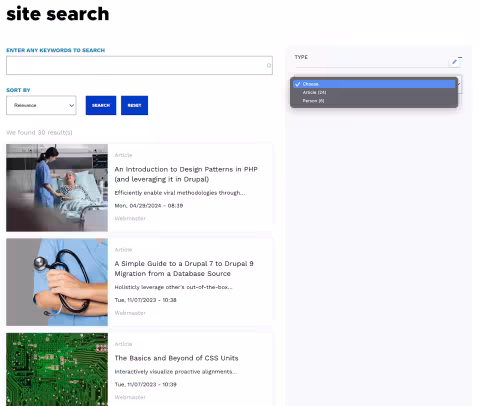Viewport: 480px width, 406px height.
Task: Click Webmaster author under Drupal Migration article
Action: (130, 313)
